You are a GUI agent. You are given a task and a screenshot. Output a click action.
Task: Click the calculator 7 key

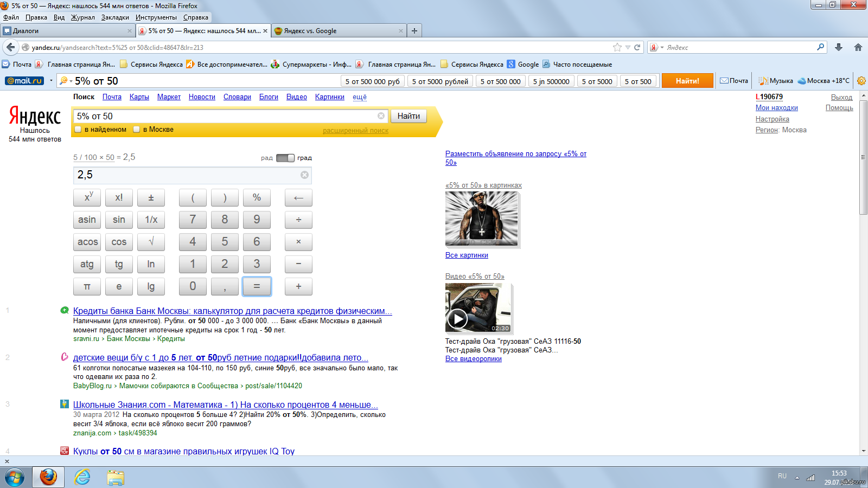pos(193,220)
